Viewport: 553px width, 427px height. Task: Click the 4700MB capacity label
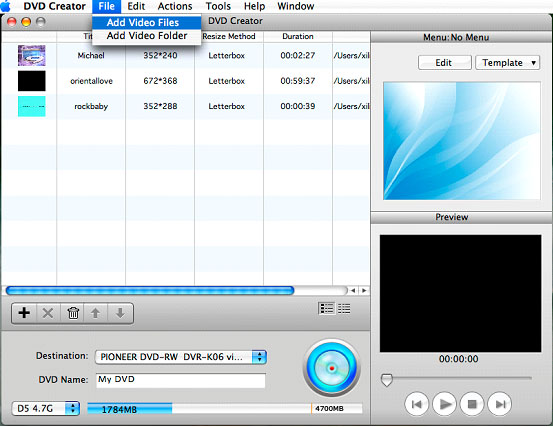(329, 409)
